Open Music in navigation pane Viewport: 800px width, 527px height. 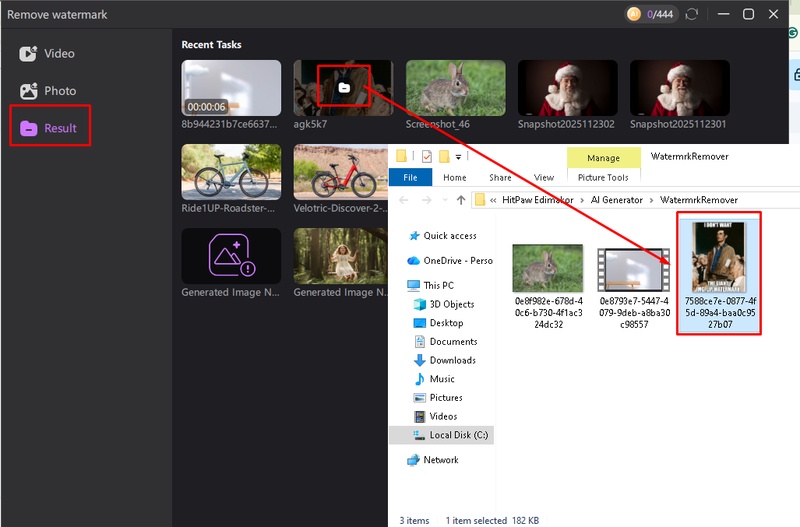(x=434, y=379)
